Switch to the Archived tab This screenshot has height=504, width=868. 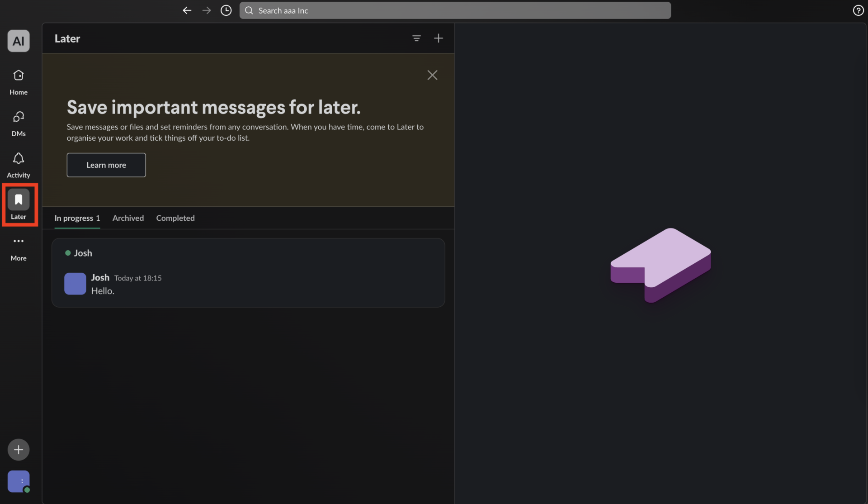click(128, 218)
